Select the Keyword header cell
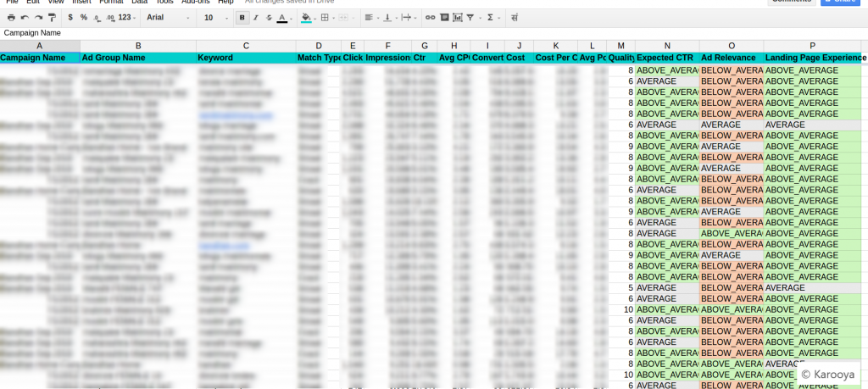 point(246,58)
